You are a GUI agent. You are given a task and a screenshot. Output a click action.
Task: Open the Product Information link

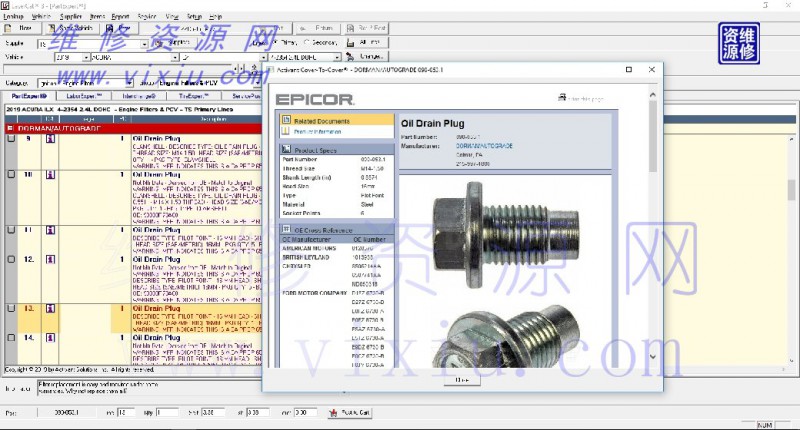(x=317, y=132)
